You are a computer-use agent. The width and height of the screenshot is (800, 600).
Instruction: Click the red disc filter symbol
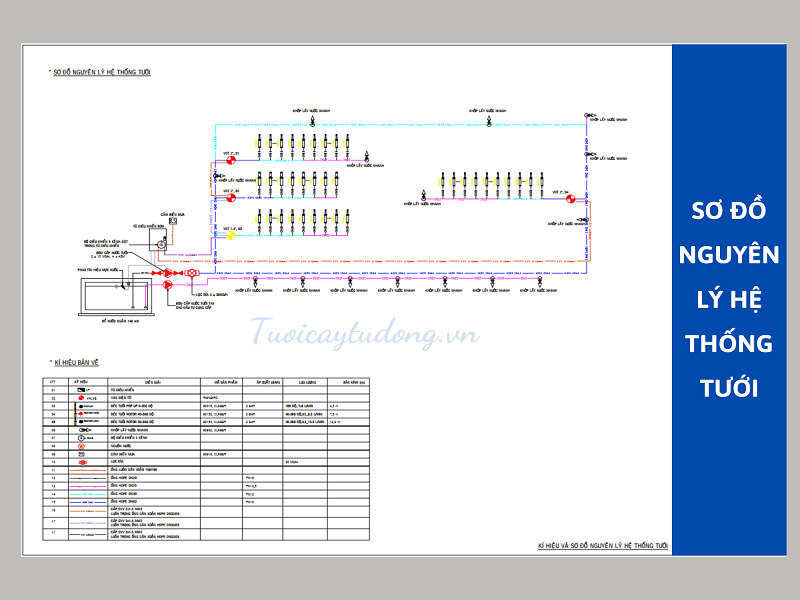coord(191,272)
